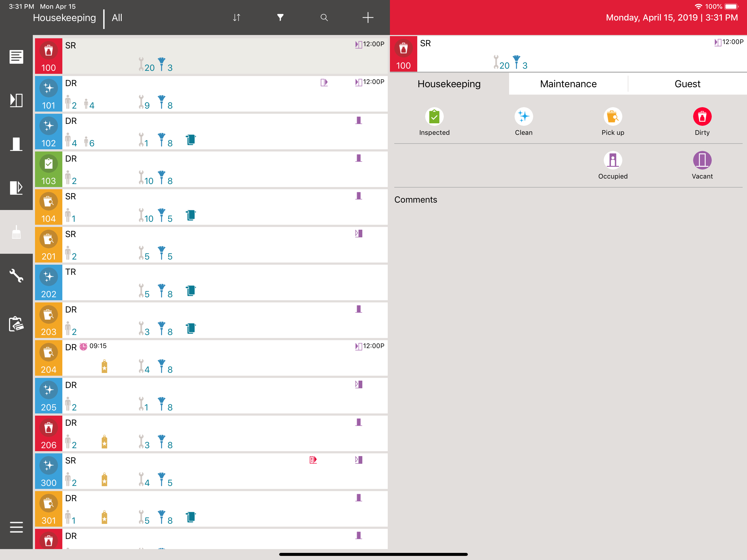Select room 102 clean status tile

pos(49,132)
